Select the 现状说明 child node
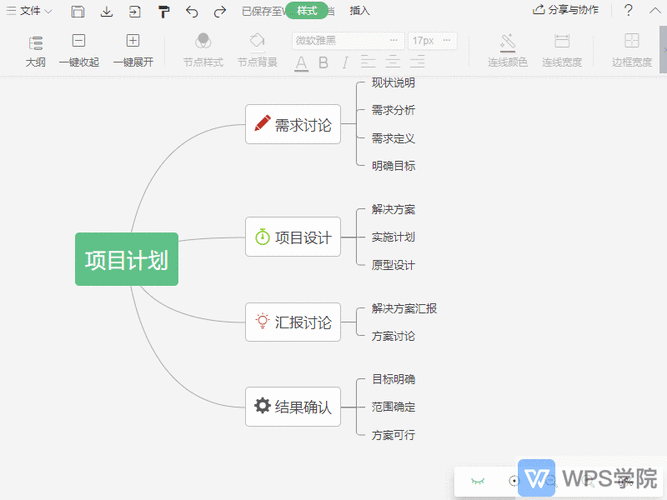The image size is (667, 500). [393, 83]
